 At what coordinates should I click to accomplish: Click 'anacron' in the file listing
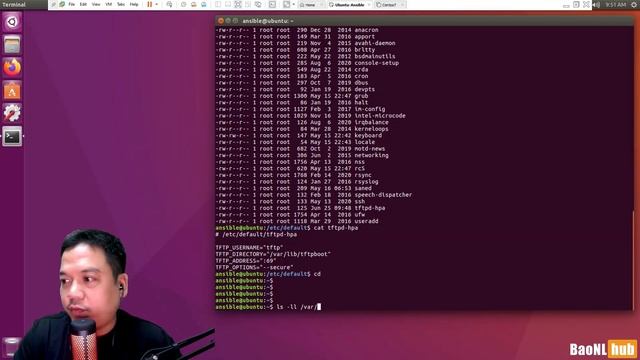(366, 30)
